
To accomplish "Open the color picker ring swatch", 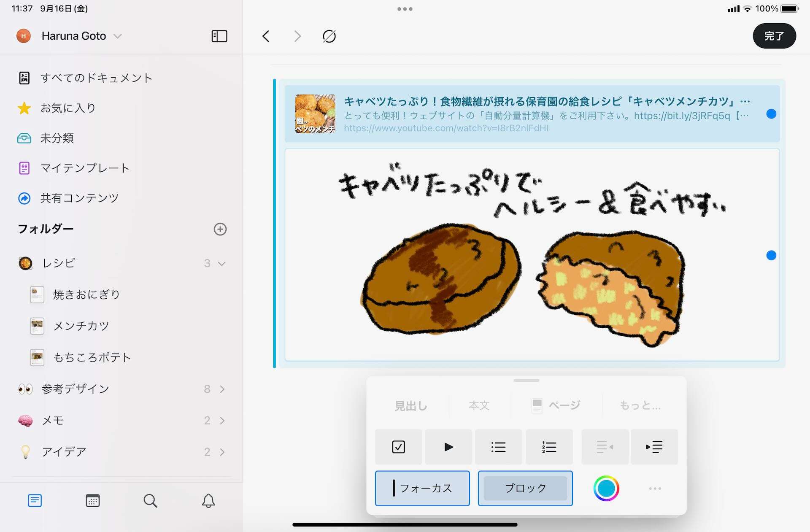I will [606, 489].
